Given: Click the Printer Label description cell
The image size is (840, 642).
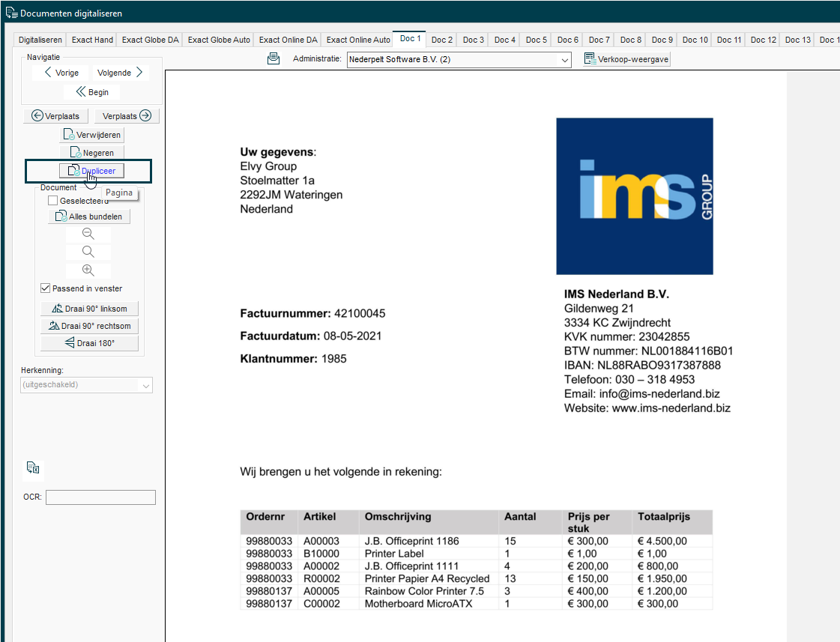Looking at the screenshot, I should click(x=394, y=554).
